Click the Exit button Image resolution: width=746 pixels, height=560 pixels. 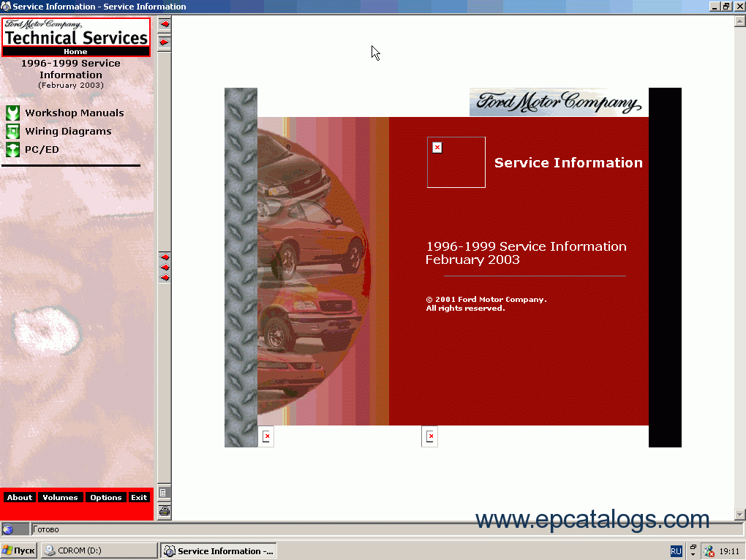coord(139,497)
